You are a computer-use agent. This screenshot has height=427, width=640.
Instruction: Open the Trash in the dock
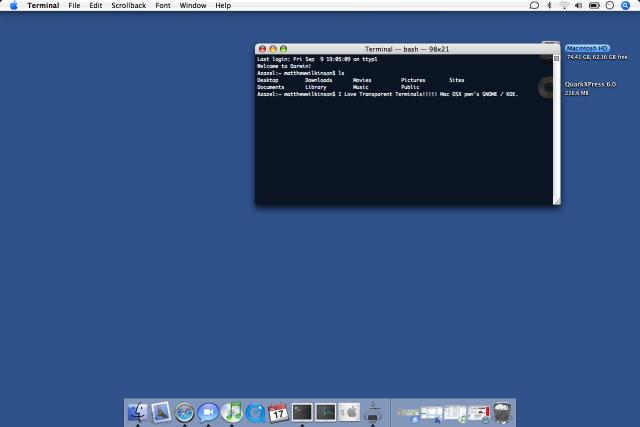point(502,412)
